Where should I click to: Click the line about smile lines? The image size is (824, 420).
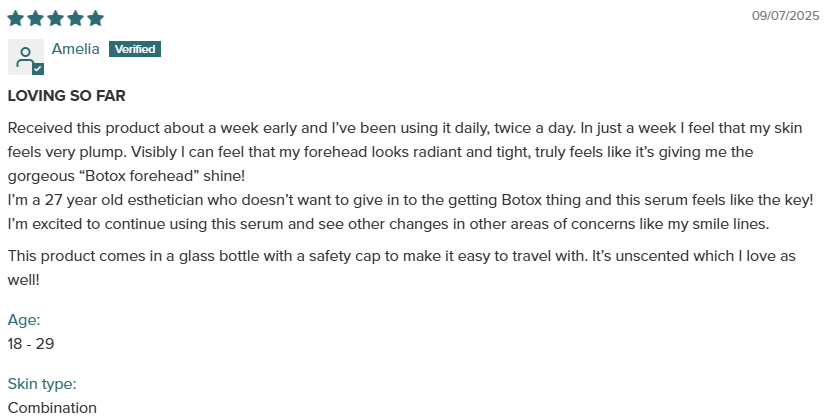(388, 224)
